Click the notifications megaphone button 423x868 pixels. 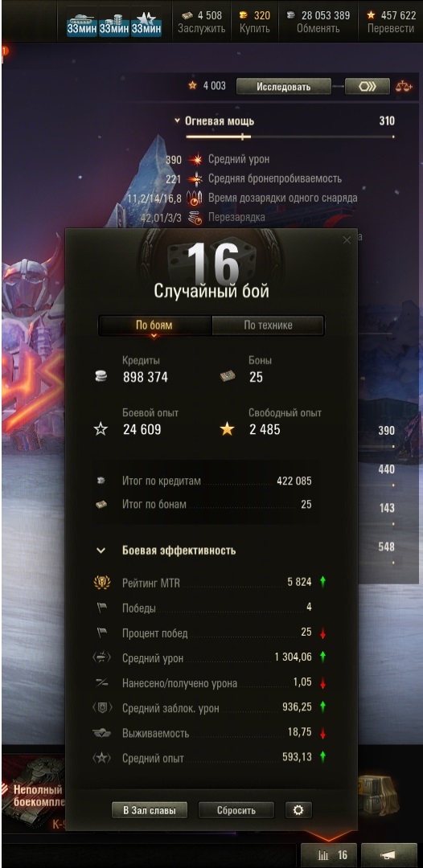pyautogui.click(x=388, y=855)
